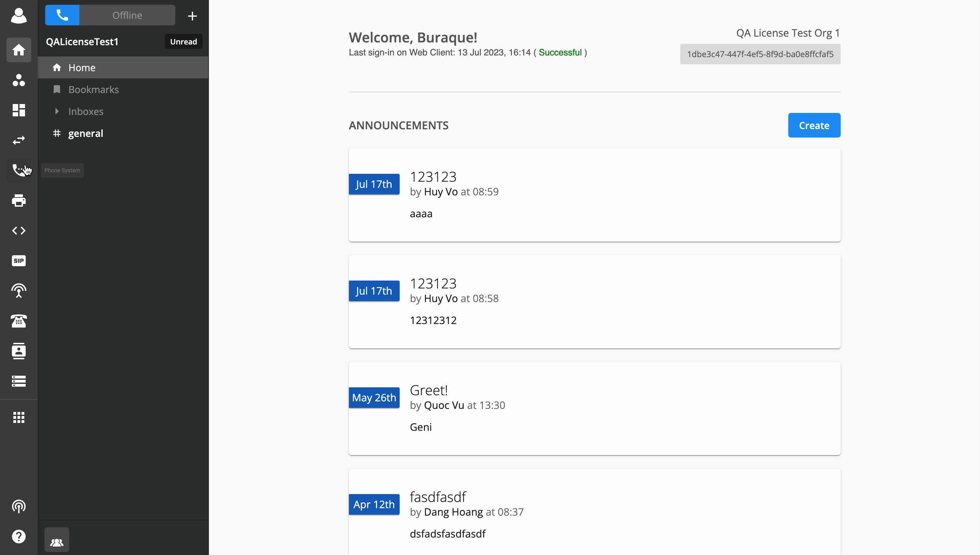
Task: Click the Create announcement button
Action: pos(814,126)
